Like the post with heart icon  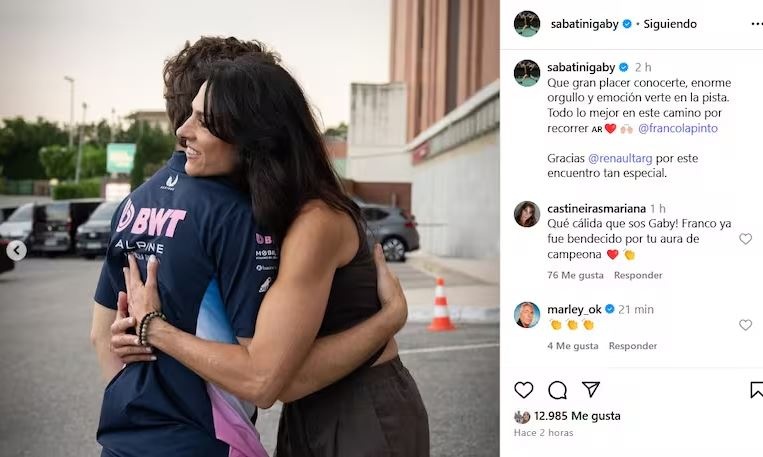[524, 390]
